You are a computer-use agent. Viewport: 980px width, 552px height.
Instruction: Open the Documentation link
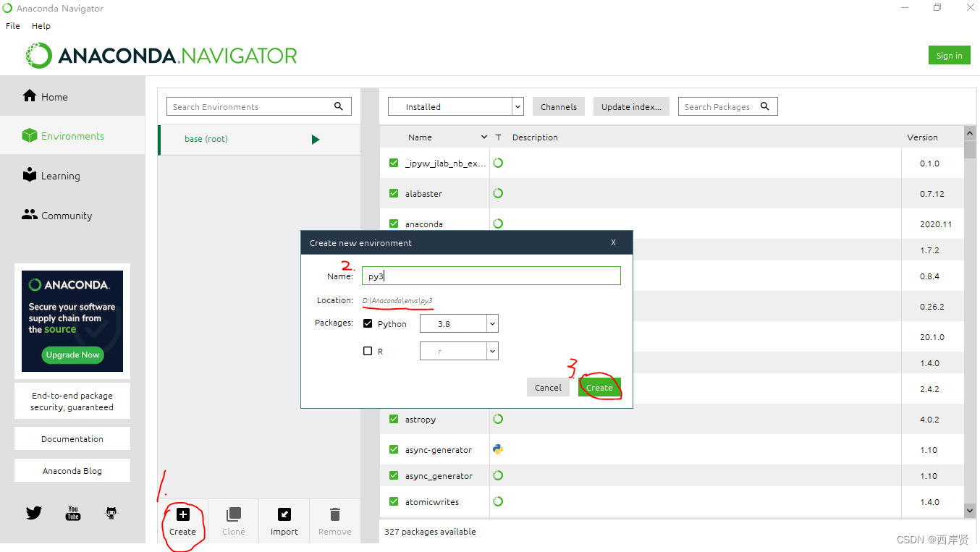point(72,438)
